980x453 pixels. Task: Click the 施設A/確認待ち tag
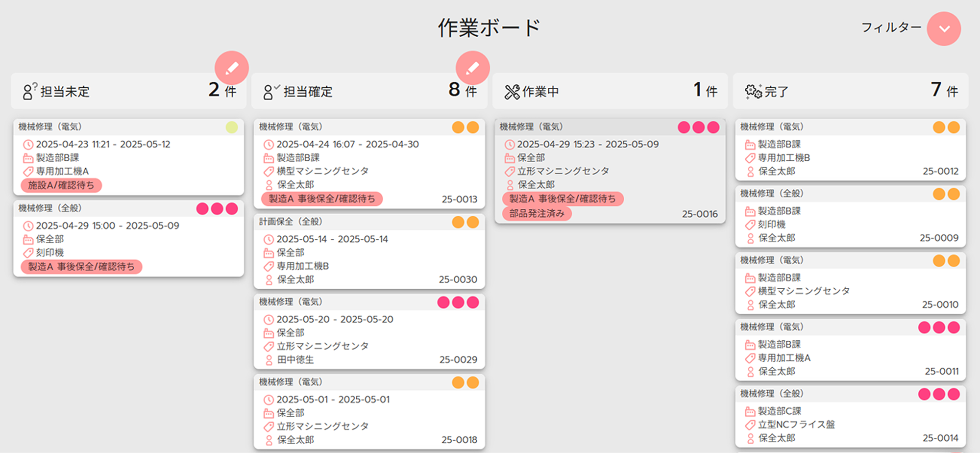pyautogui.click(x=61, y=185)
